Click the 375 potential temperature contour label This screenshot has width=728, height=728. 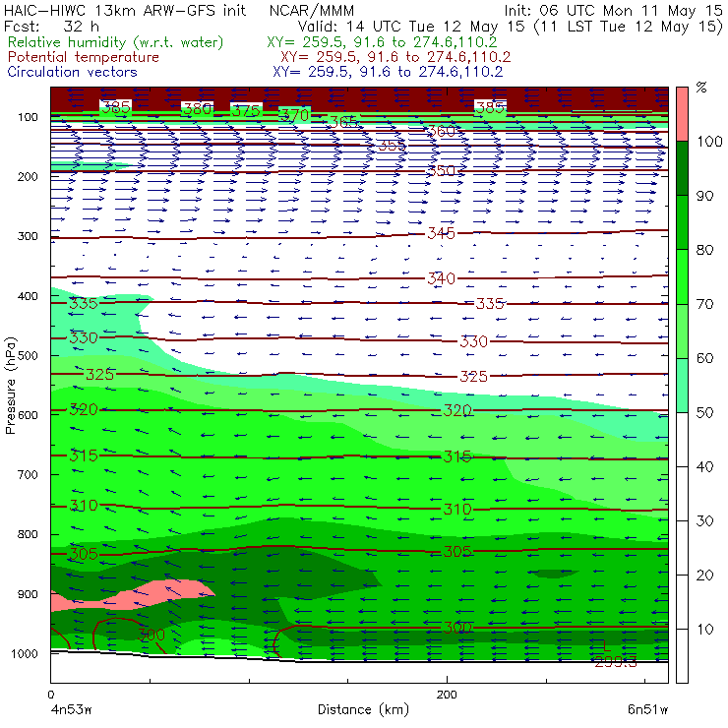(246, 111)
